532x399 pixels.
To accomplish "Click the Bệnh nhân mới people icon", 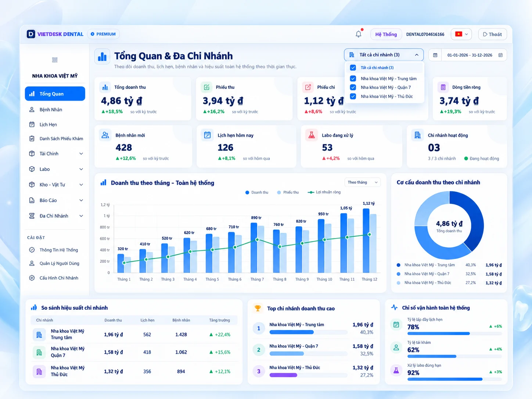I will [105, 135].
